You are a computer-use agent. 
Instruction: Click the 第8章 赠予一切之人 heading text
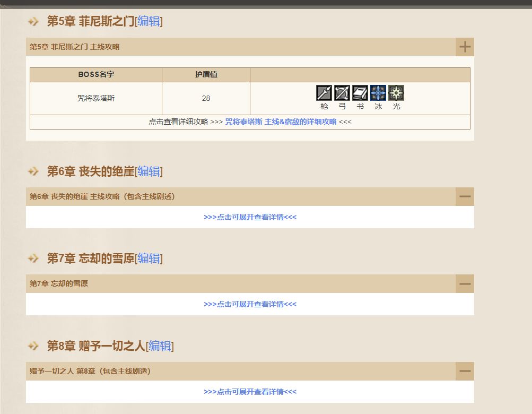[x=96, y=346]
